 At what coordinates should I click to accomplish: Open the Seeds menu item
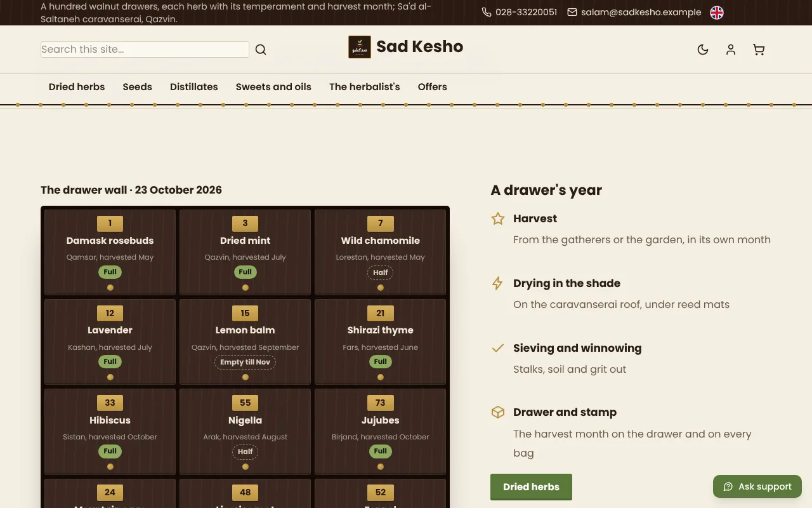[138, 87]
